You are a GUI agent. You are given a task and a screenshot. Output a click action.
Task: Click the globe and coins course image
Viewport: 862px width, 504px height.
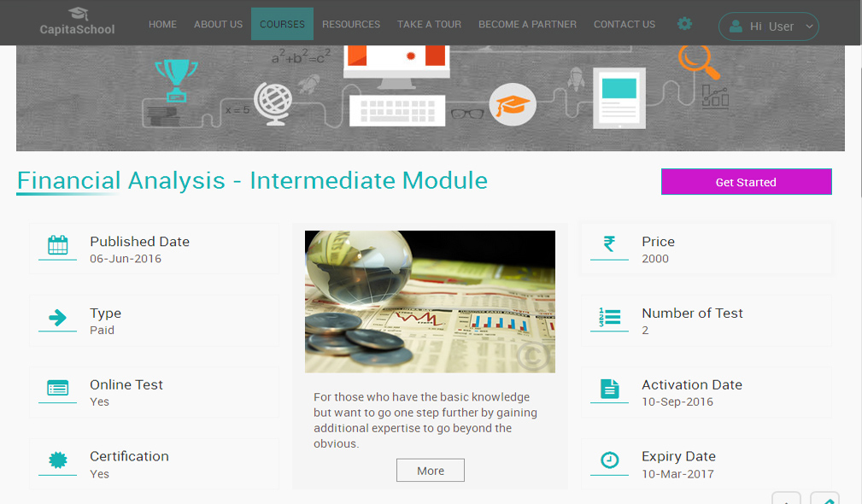point(430,302)
